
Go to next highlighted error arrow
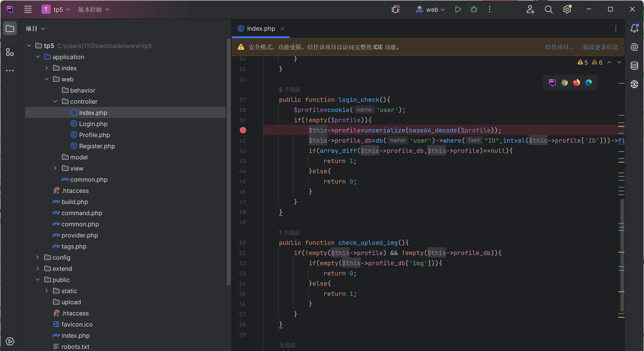click(619, 62)
